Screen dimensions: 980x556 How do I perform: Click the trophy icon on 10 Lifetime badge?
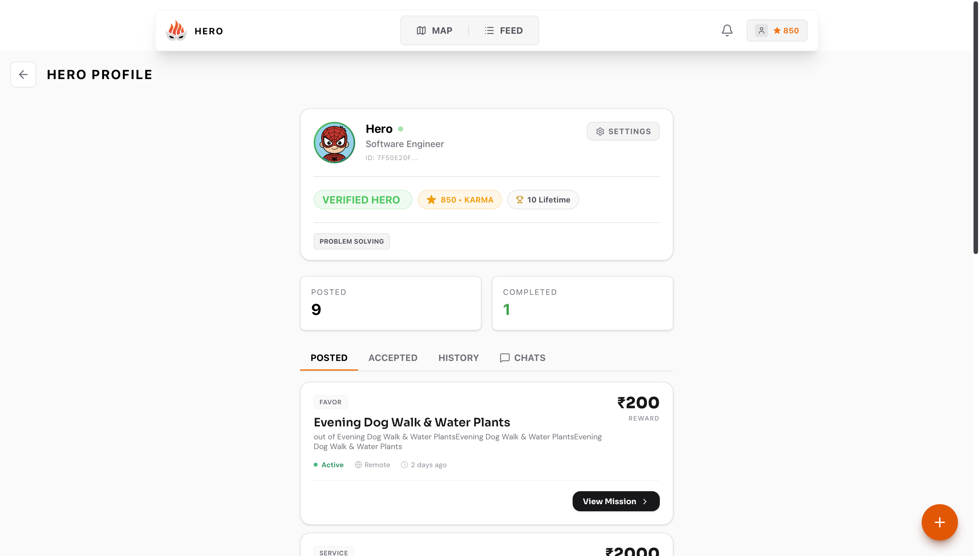519,199
